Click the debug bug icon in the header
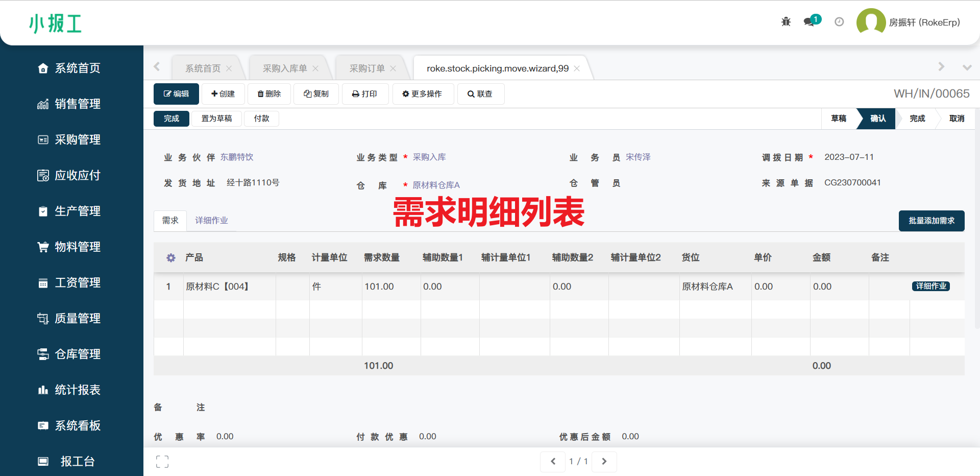The height and width of the screenshot is (476, 980). 786,21
